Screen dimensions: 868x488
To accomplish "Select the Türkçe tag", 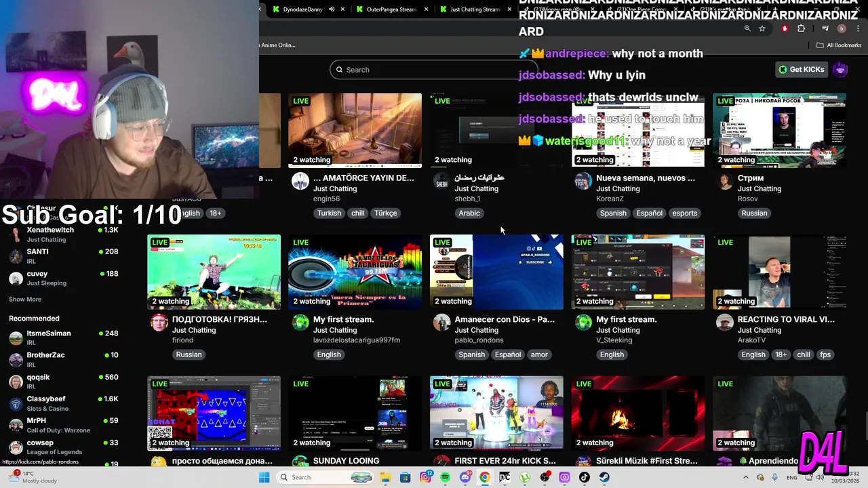I will pos(386,213).
